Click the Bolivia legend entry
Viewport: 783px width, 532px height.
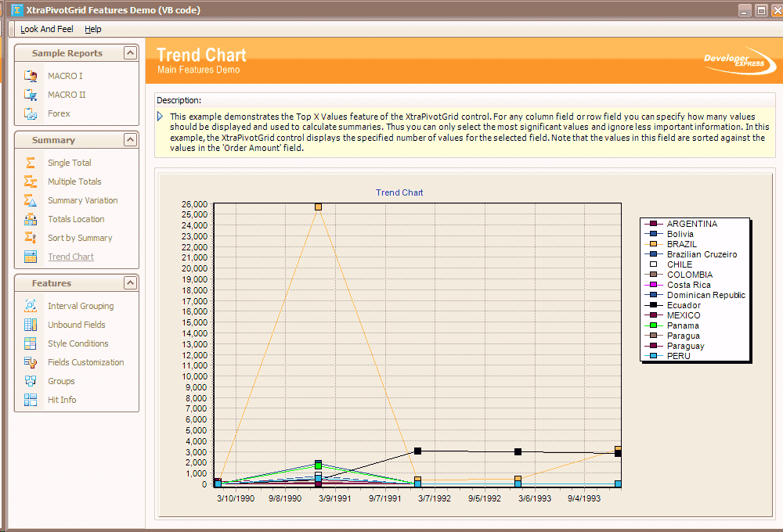[x=680, y=234]
